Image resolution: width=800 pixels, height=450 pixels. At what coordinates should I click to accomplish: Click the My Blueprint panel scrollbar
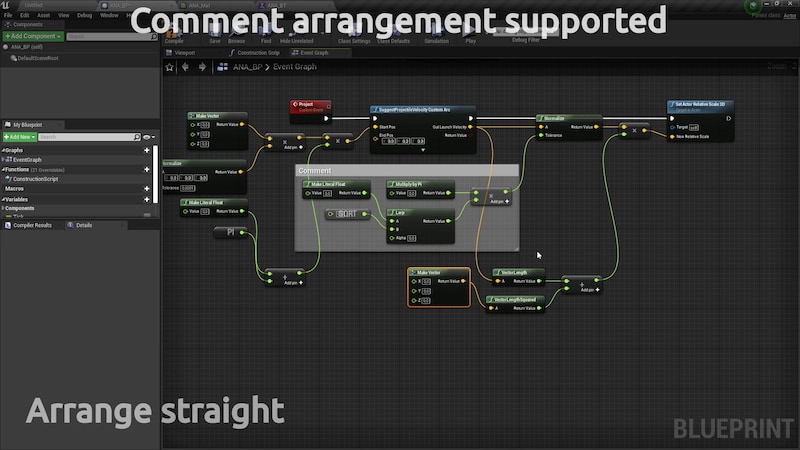(x=156, y=173)
